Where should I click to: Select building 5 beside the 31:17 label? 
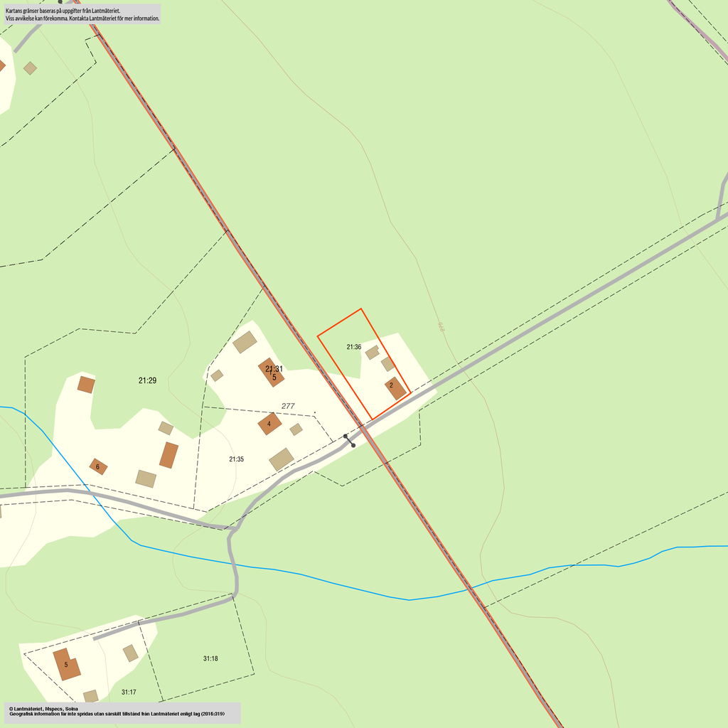66,664
